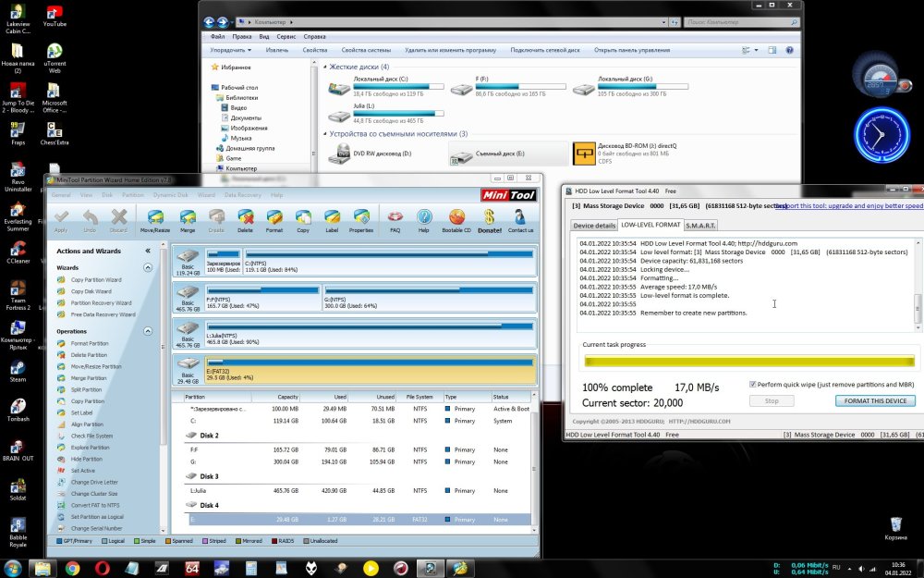The height and width of the screenshot is (578, 924).
Task: Click the Merge partition toolbar icon
Action: (x=188, y=219)
